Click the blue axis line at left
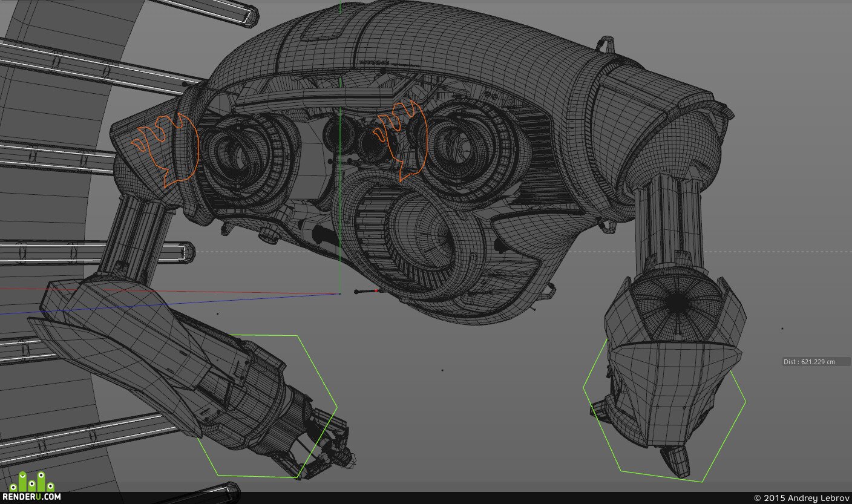This screenshot has width=852, height=504. pyautogui.click(x=169, y=304)
